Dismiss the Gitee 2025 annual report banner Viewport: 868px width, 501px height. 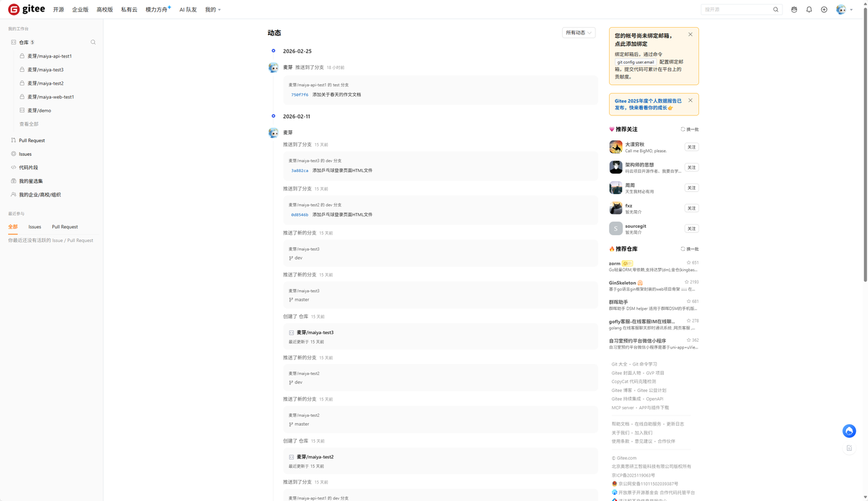tap(690, 100)
